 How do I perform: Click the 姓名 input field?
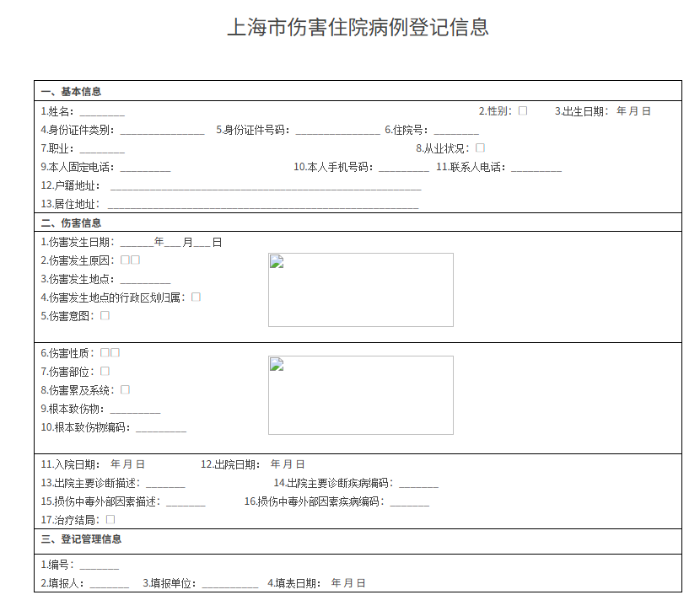pos(102,112)
